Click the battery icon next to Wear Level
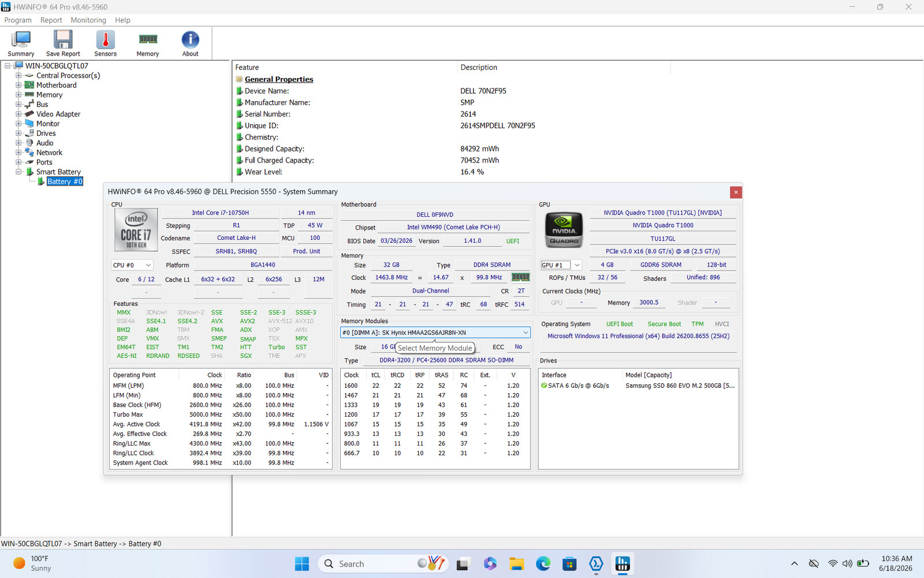This screenshot has width=924, height=578. point(239,172)
